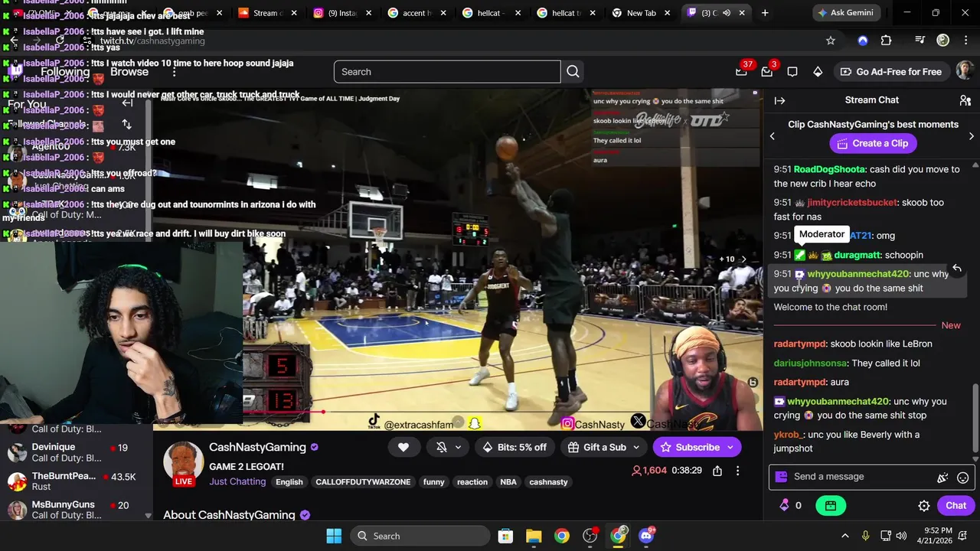Open Twitch more options dots menu
Viewport: 980px width, 551px height.
(x=175, y=72)
